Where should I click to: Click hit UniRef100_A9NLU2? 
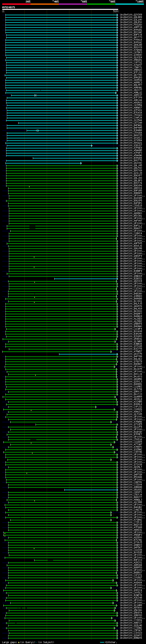[131, 93]
